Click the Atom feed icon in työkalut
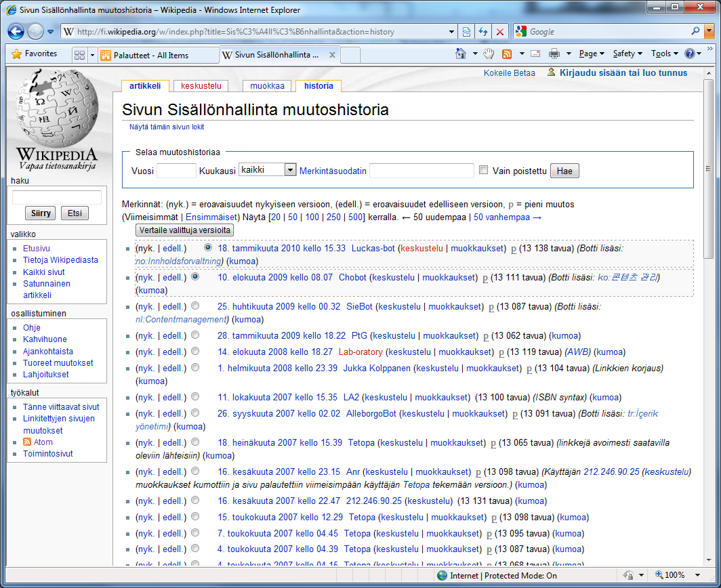This screenshot has width=721, height=588. pyautogui.click(x=27, y=442)
